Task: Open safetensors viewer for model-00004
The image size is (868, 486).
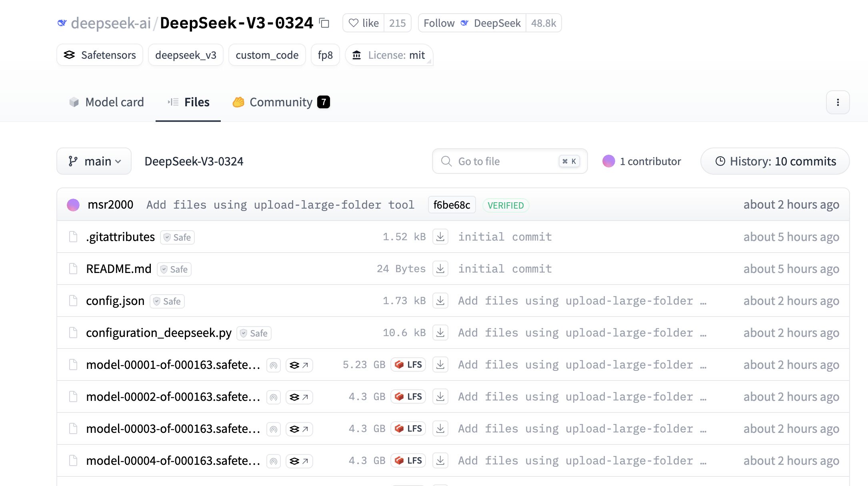Action: (x=299, y=461)
